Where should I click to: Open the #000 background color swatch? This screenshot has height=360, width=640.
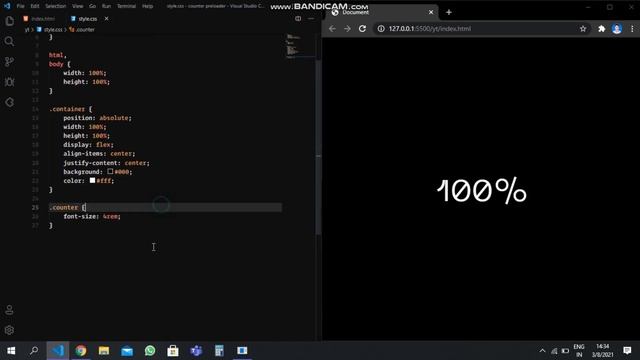110,171
